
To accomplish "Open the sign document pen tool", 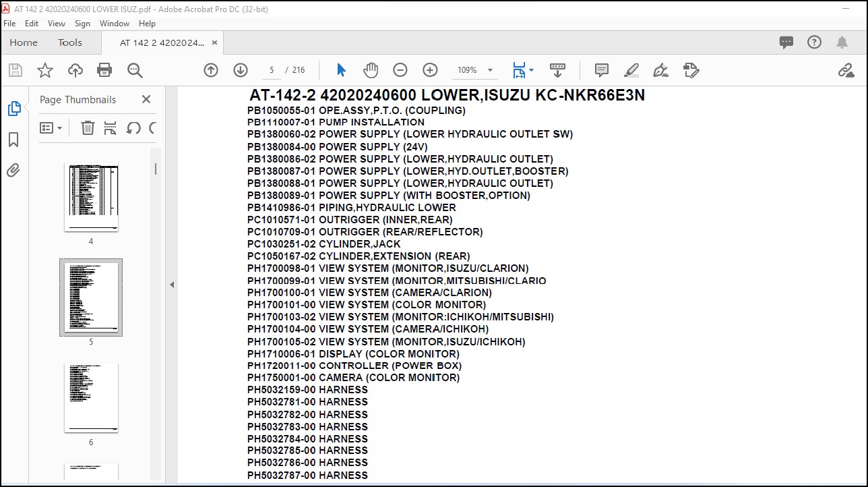I will coord(661,70).
